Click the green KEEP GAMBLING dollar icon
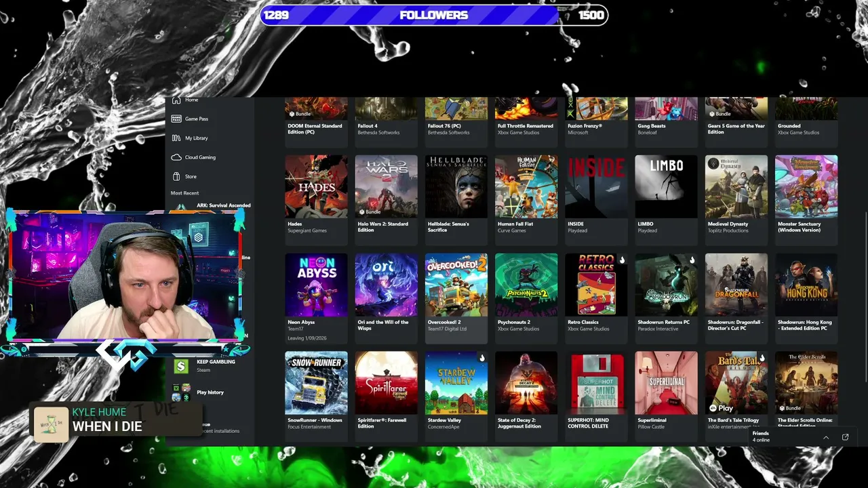Viewport: 868px width, 488px height. [x=181, y=366]
